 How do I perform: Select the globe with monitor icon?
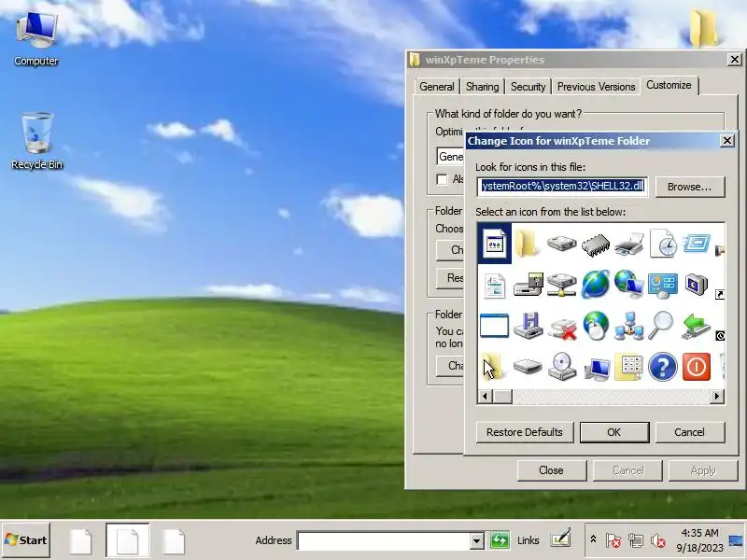tap(628, 285)
